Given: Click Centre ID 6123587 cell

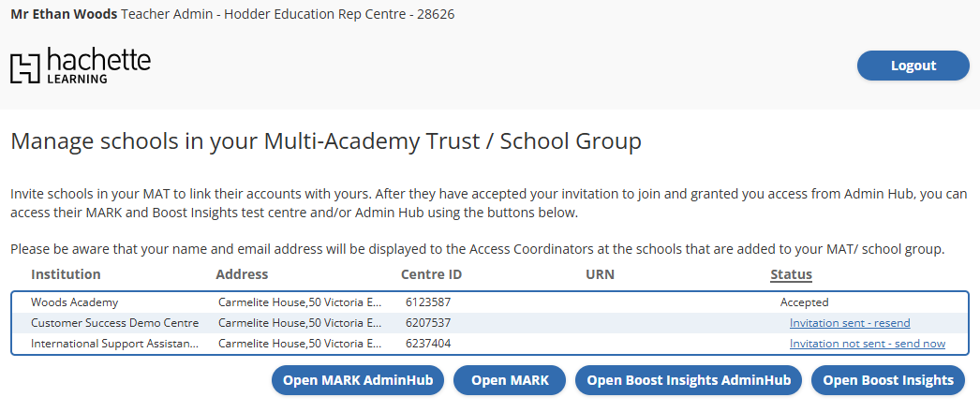Looking at the screenshot, I should (428, 302).
